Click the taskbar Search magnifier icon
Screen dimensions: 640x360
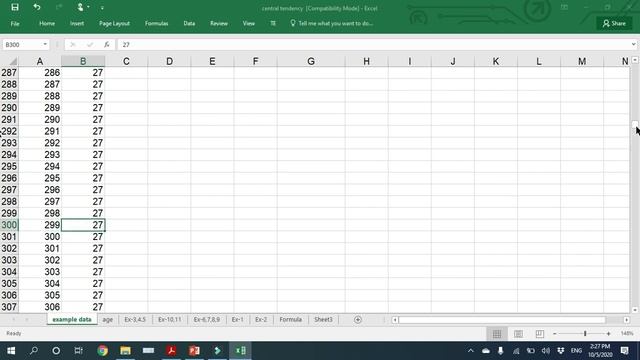[34, 351]
